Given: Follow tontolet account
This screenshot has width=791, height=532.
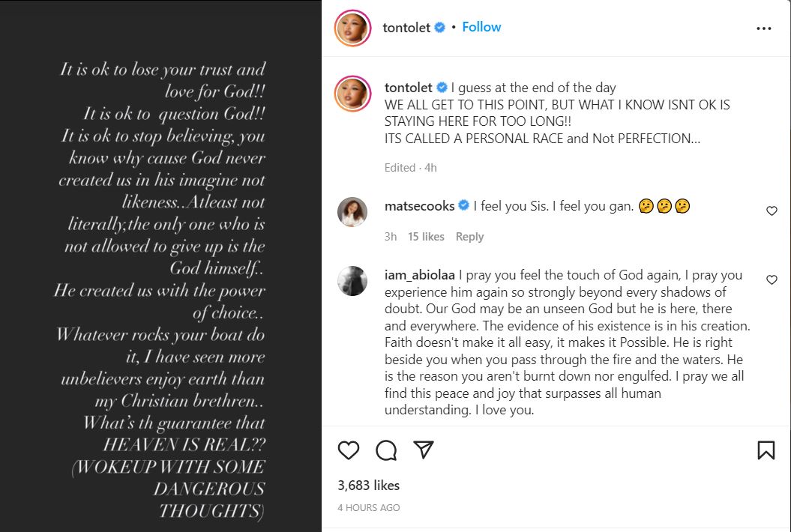Looking at the screenshot, I should pyautogui.click(x=481, y=27).
